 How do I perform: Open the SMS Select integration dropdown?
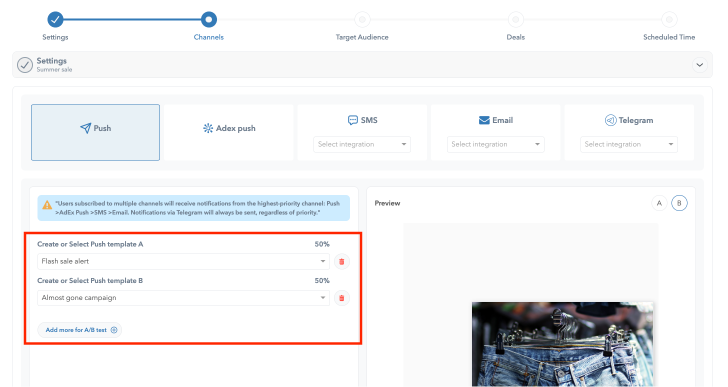click(362, 144)
